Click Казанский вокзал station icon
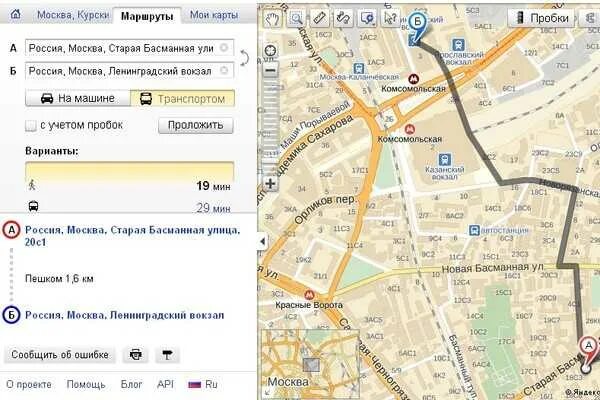Image resolution: width=600 pixels, height=400 pixels. [x=444, y=160]
